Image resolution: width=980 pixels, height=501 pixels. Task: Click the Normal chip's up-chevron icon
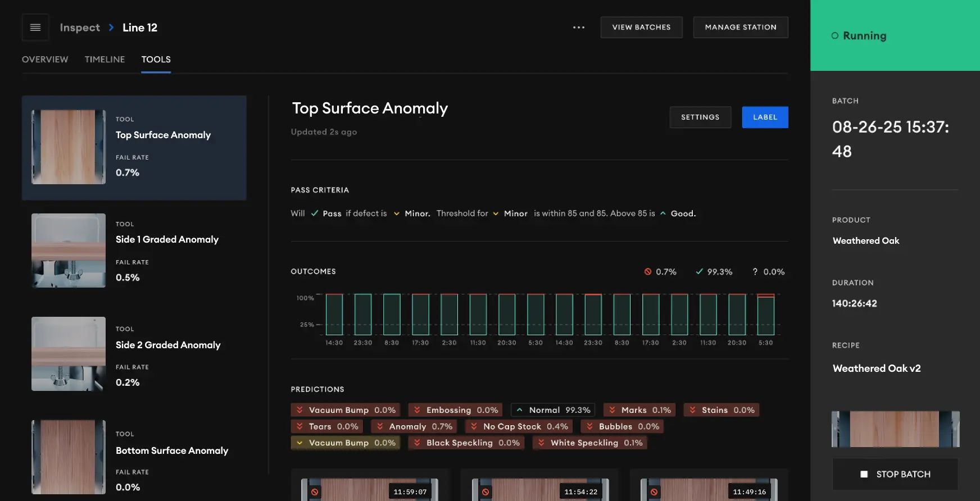pos(520,410)
